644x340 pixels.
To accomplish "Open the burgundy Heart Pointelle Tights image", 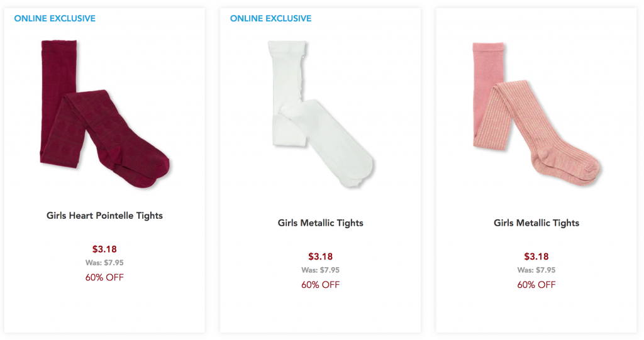I will (105, 114).
